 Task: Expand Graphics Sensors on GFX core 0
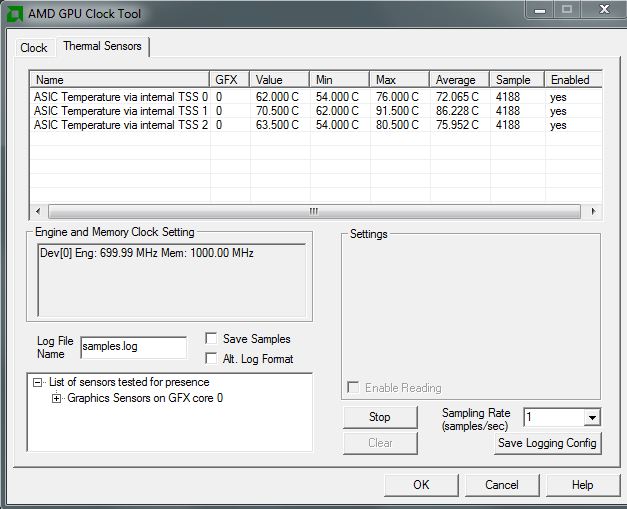[56, 399]
